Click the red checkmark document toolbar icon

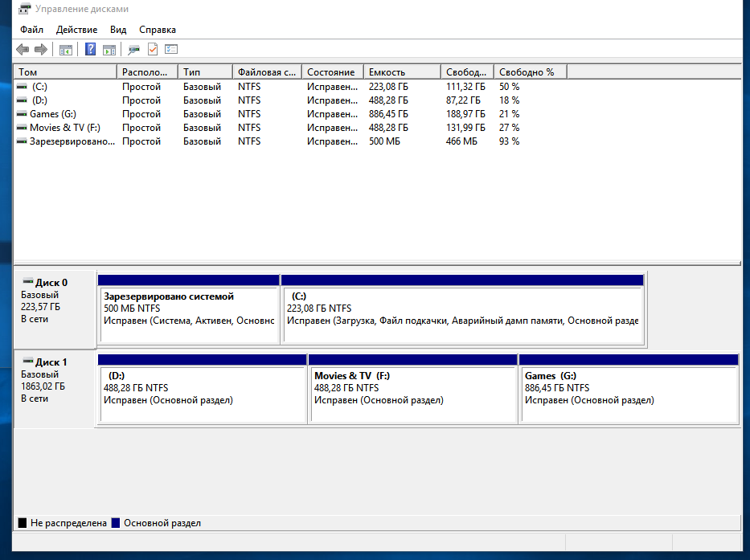[x=152, y=50]
